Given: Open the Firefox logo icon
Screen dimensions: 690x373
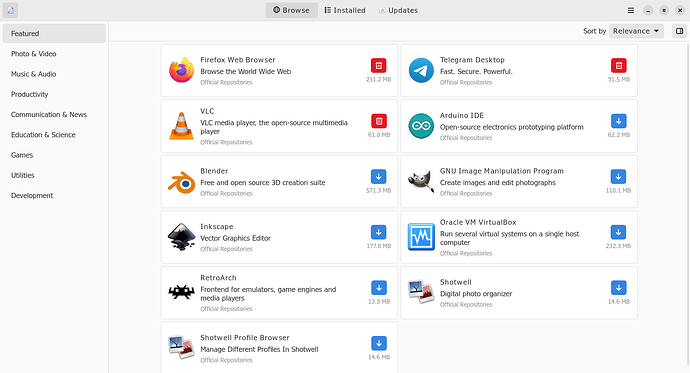Looking at the screenshot, I should point(181,70).
